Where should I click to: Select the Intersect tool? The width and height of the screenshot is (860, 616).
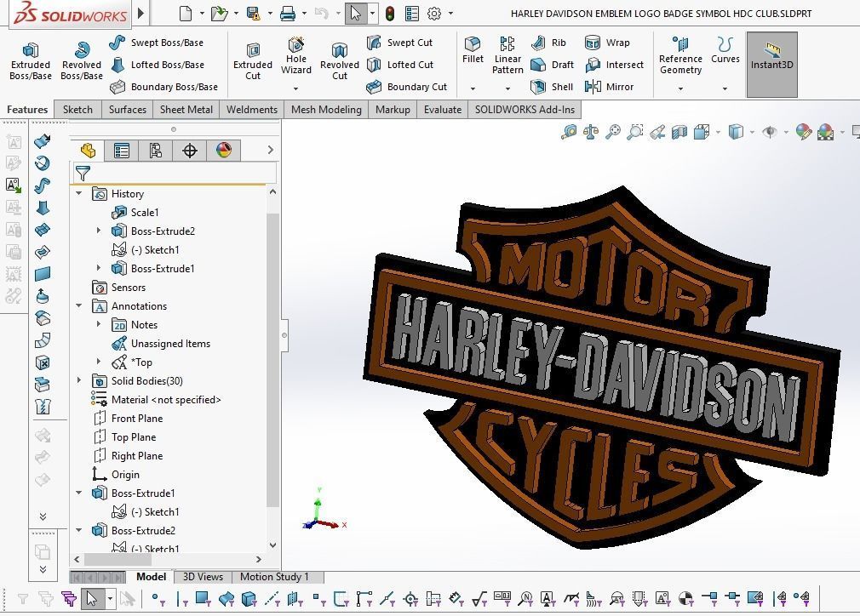614,65
